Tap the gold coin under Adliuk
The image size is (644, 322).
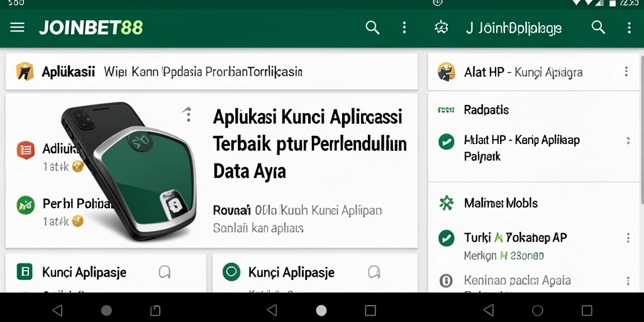click(x=77, y=166)
